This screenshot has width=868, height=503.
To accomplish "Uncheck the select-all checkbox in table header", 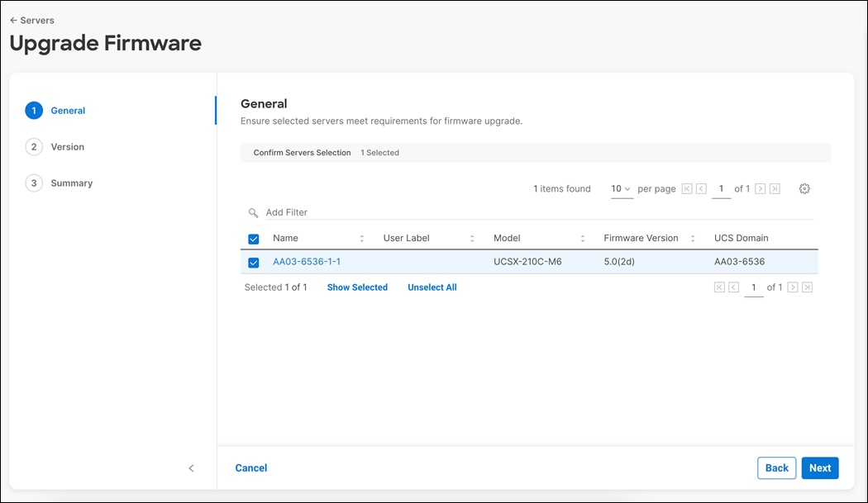I will 253,238.
